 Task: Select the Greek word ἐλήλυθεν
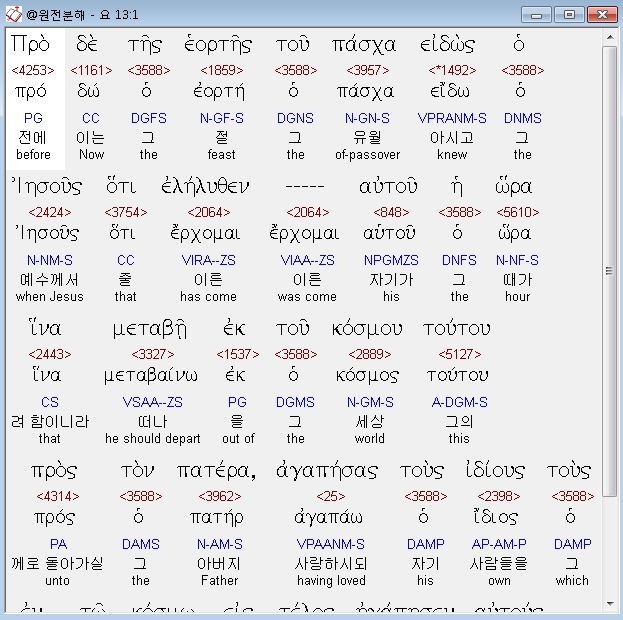pos(205,186)
